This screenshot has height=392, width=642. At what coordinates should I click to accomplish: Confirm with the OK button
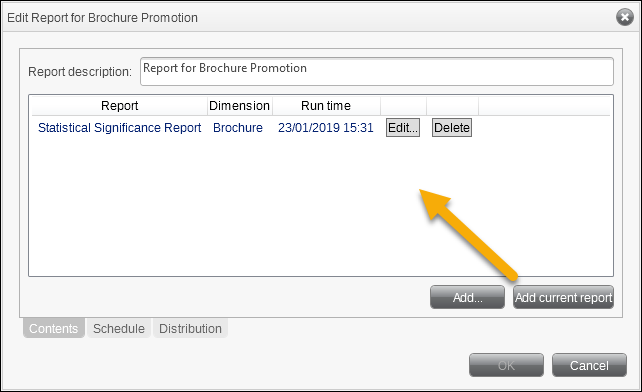(x=506, y=365)
